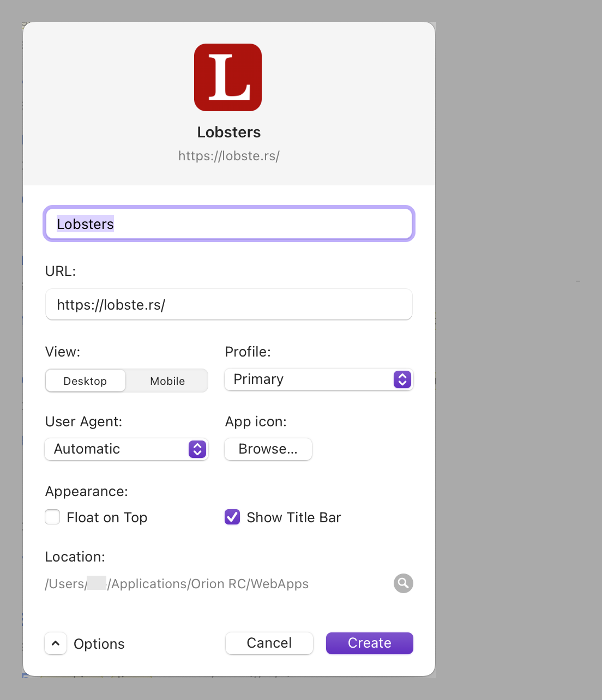This screenshot has width=602, height=700.
Task: Collapse options using the chevron button
Action: click(x=56, y=643)
